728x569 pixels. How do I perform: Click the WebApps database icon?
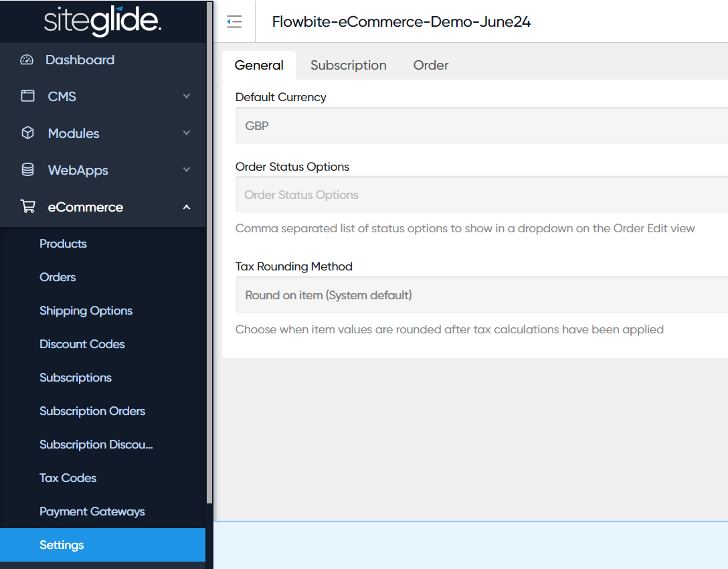point(27,170)
